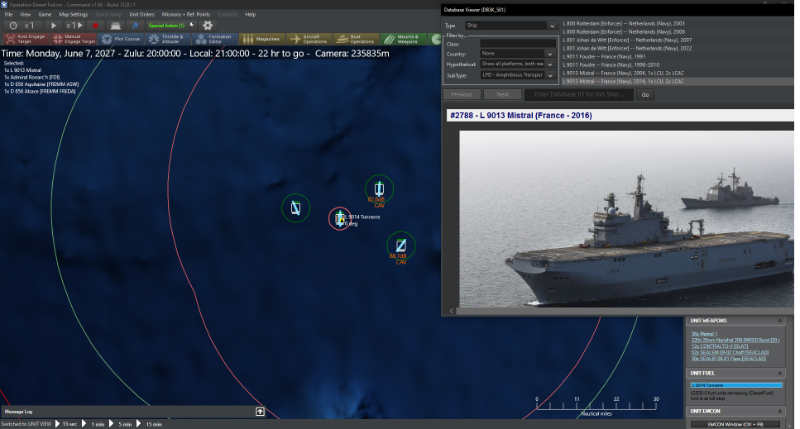Click the Next button in Database Viewer
The width and height of the screenshot is (800, 429).
[503, 94]
